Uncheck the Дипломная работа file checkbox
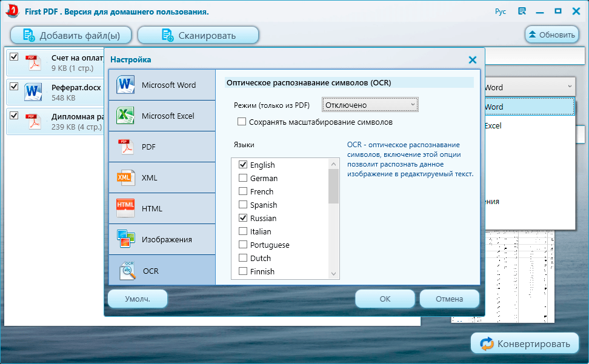 coord(14,115)
